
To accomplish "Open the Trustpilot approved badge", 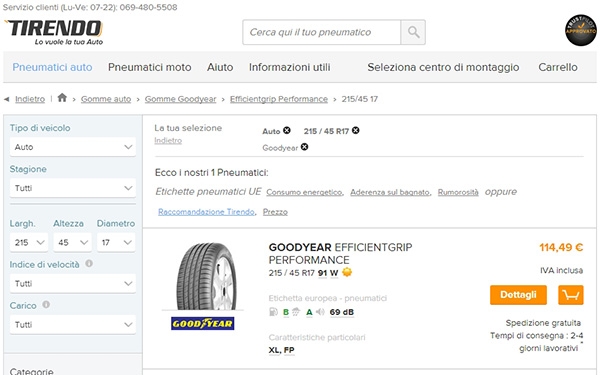I will pos(580,30).
